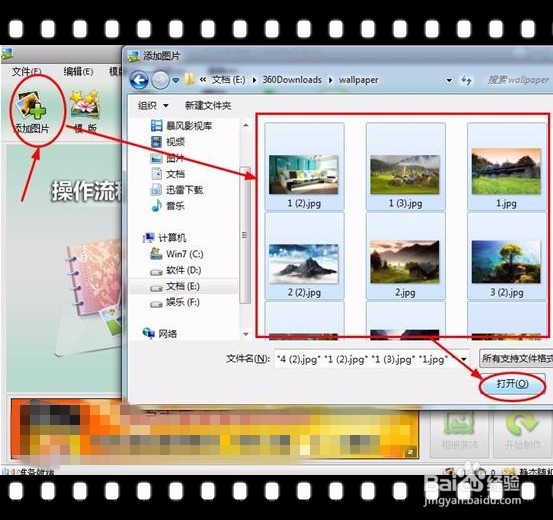Open the recent locations dropdown beside the forward arrow

176,80
